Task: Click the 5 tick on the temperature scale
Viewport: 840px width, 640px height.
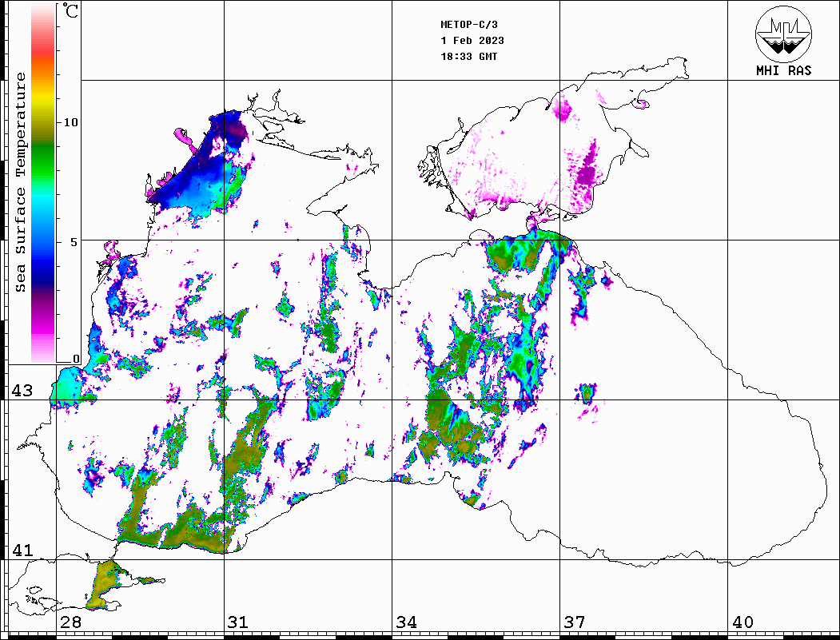Action: (x=74, y=242)
